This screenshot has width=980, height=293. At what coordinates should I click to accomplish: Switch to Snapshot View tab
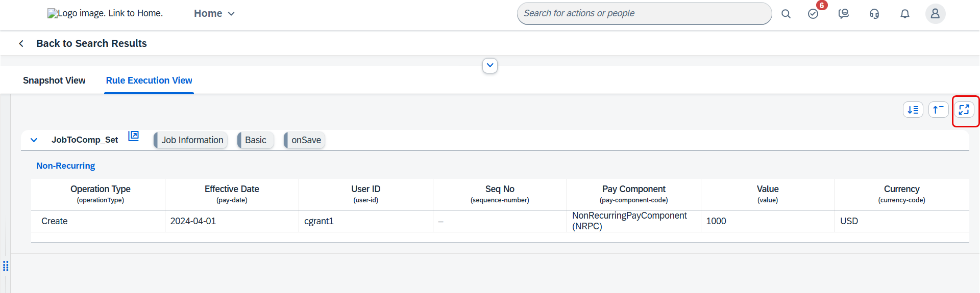(54, 81)
